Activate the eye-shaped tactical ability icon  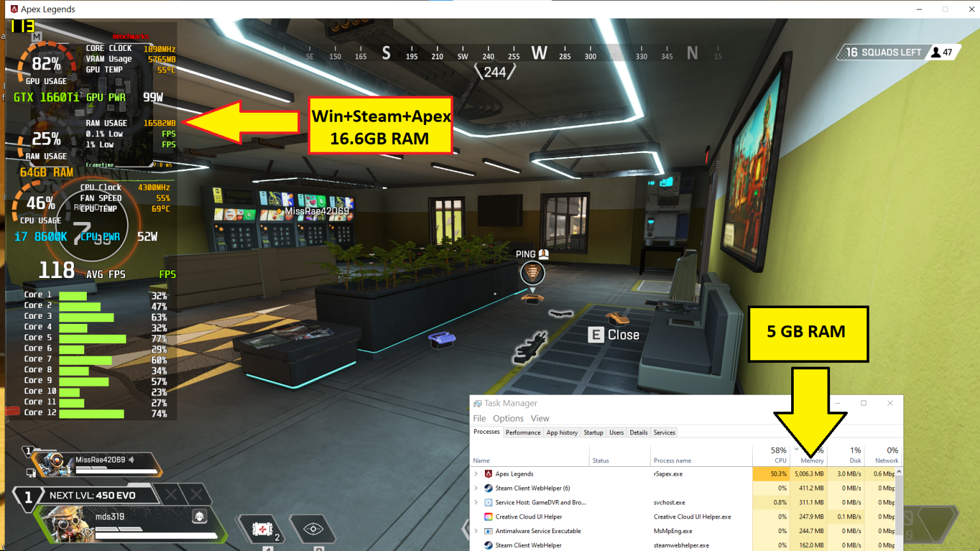(313, 529)
